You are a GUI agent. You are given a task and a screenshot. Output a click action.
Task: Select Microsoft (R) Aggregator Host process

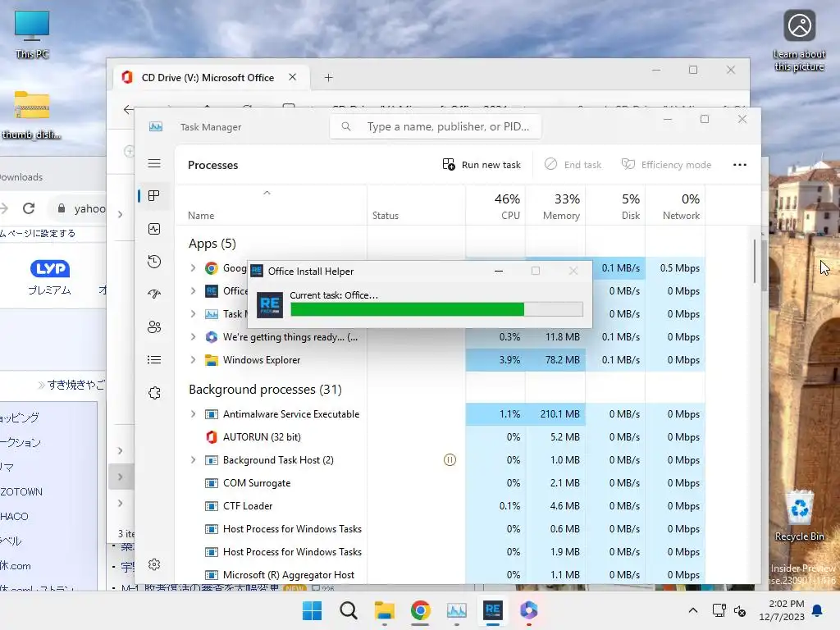click(288, 575)
